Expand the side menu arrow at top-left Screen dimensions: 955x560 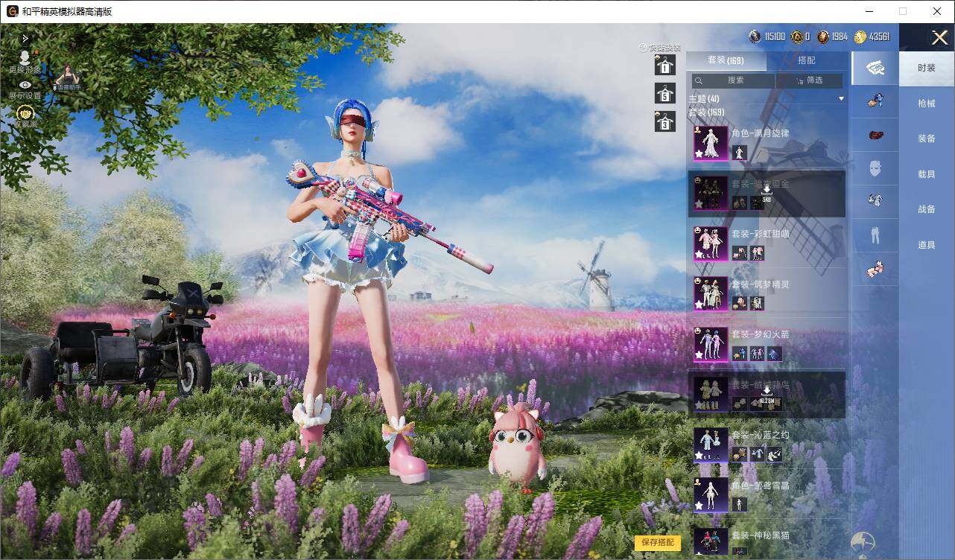pyautogui.click(x=25, y=38)
